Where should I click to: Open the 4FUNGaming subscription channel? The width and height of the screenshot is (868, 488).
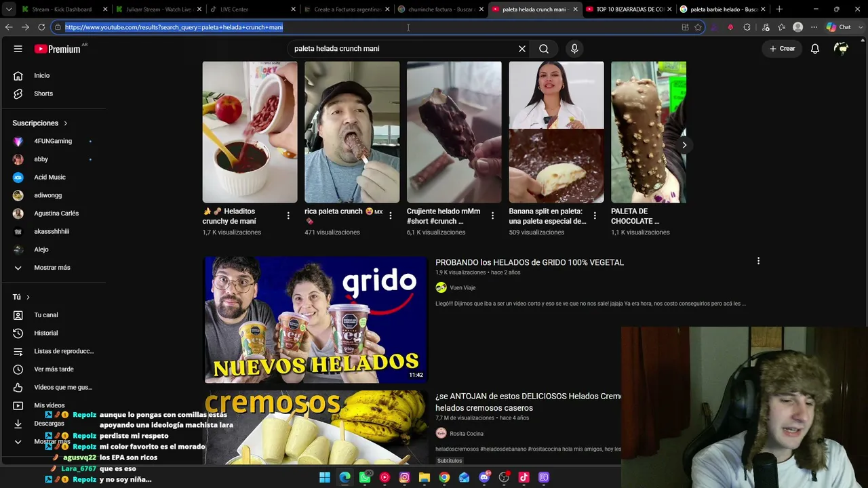(x=53, y=141)
